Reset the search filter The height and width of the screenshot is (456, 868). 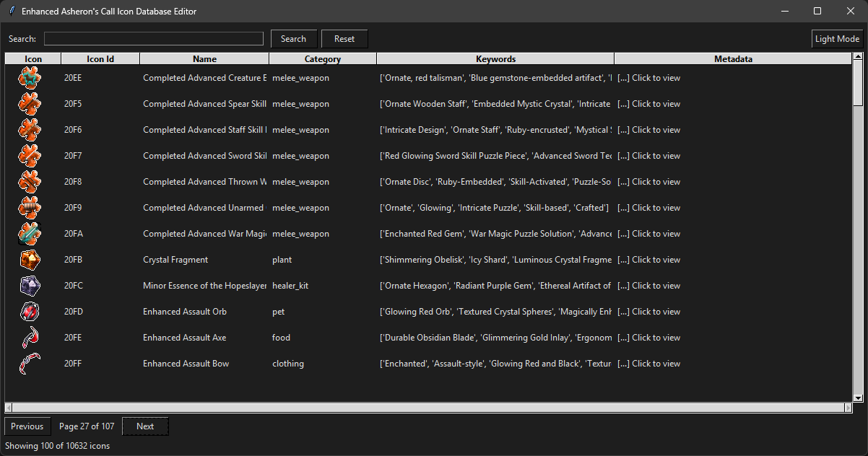(344, 39)
